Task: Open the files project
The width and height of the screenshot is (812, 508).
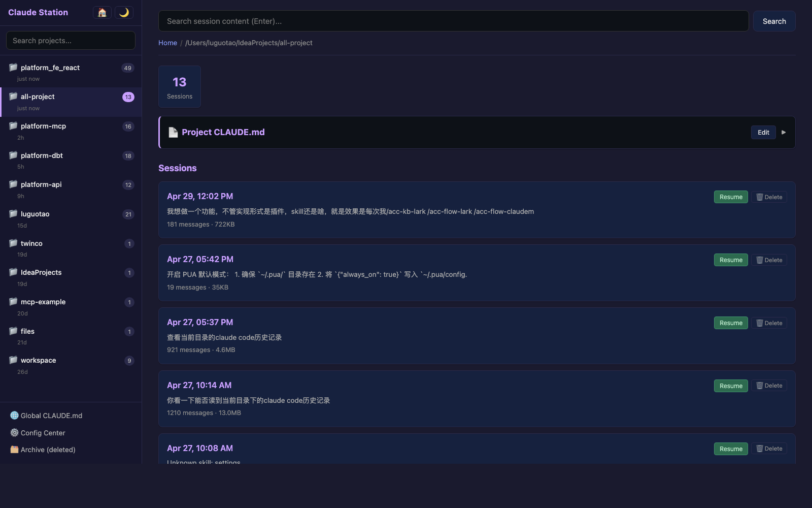Action: [x=71, y=336]
